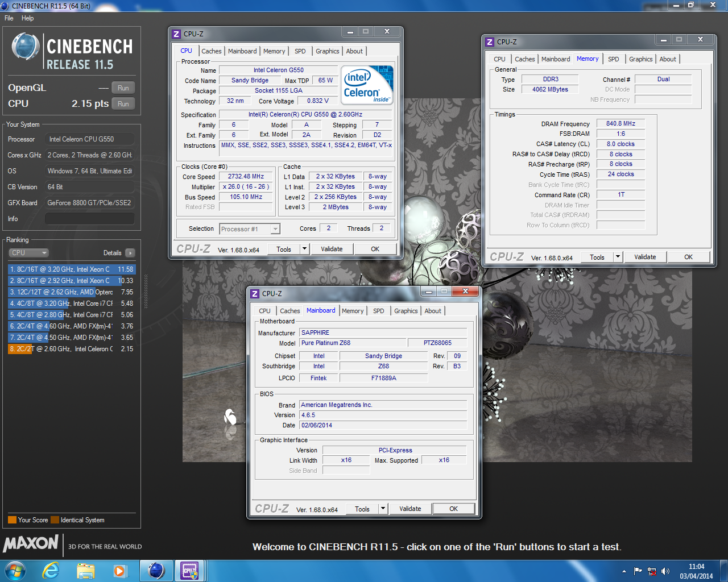This screenshot has width=728, height=582.
Task: Click the Cinebench title bar icon
Action: (x=5, y=6)
